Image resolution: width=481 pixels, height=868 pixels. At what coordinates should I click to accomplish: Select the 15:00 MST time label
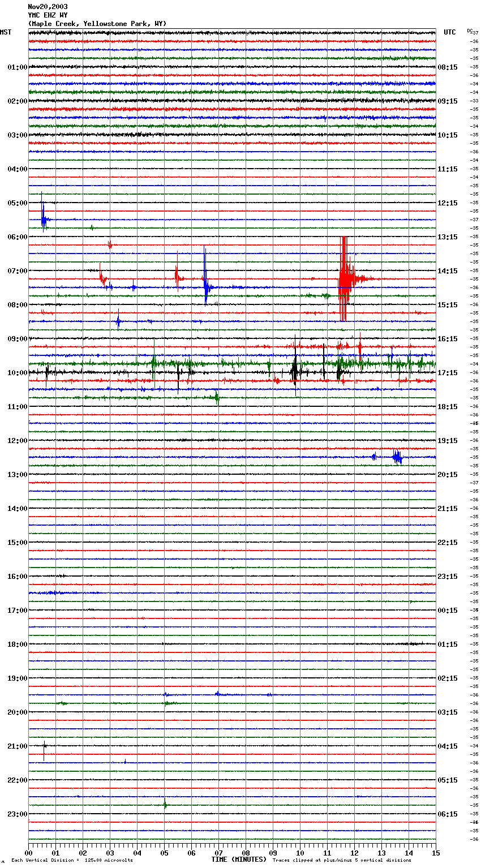[17, 543]
